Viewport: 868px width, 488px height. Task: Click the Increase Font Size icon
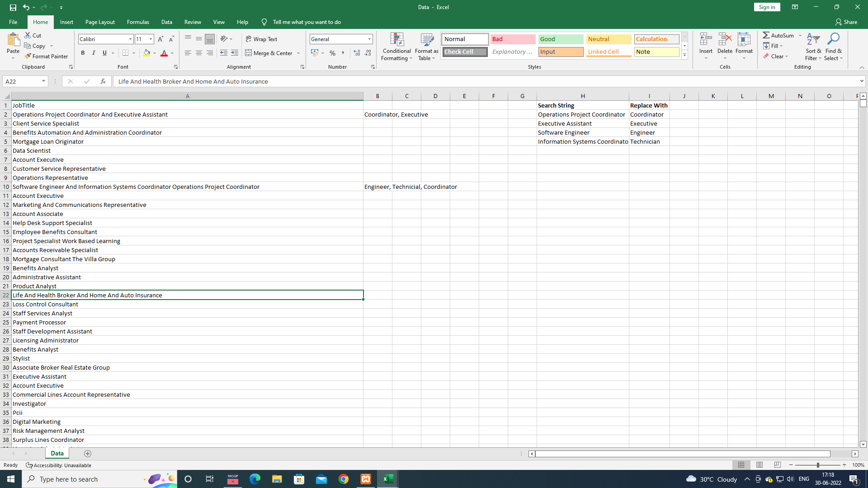160,39
